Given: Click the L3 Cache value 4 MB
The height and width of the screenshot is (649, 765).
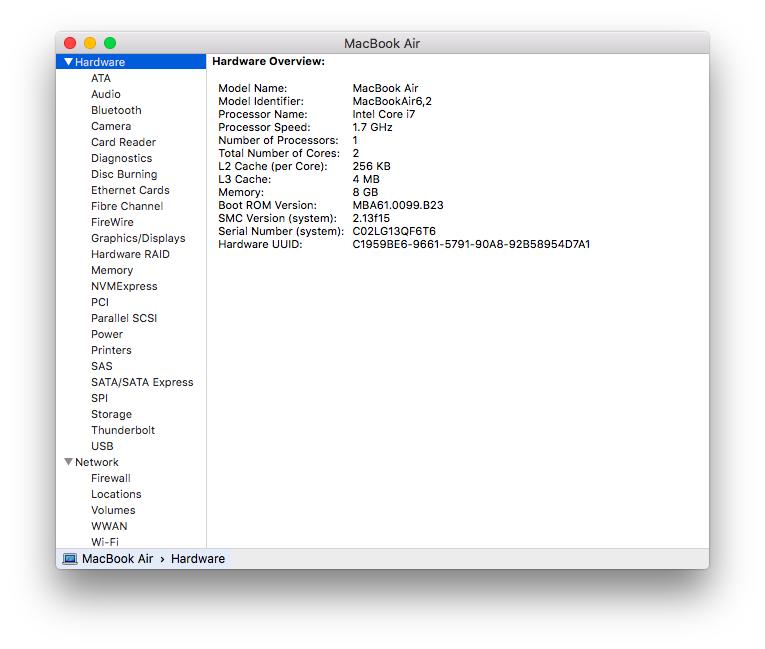Looking at the screenshot, I should [366, 179].
